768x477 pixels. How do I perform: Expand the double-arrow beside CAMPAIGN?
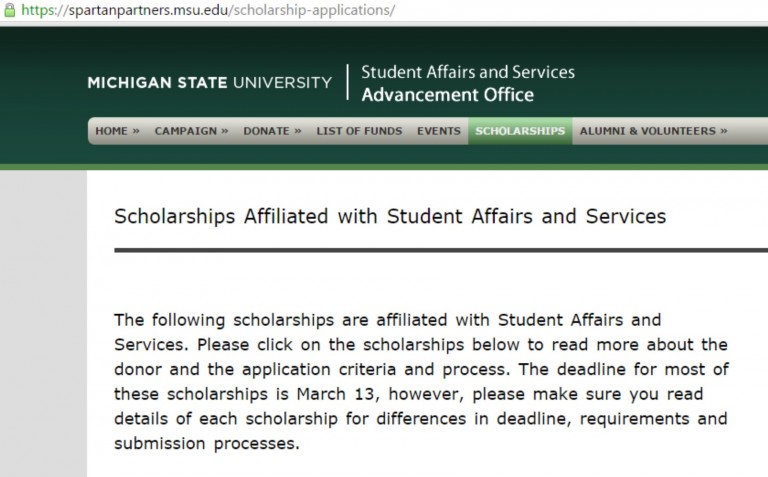click(x=225, y=131)
